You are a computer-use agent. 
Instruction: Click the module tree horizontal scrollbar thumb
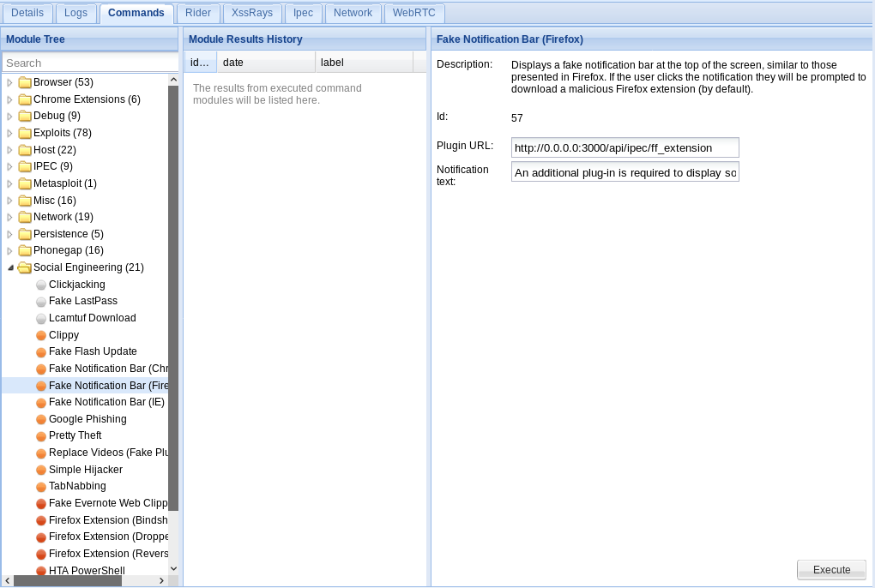67,581
